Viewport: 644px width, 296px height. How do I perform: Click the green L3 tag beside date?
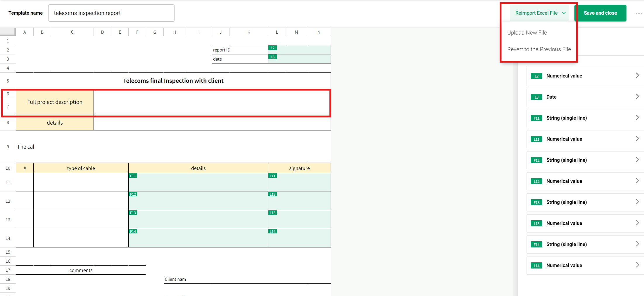[272, 57]
